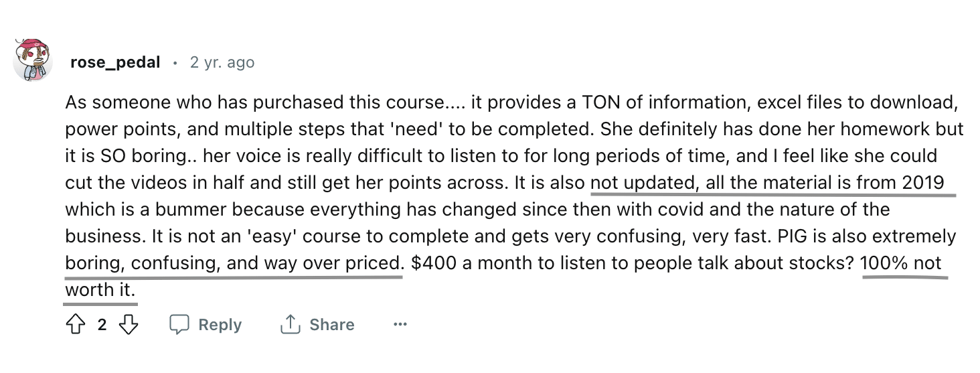
Task: Click the underlined '100% not' phrase
Action: tap(902, 263)
